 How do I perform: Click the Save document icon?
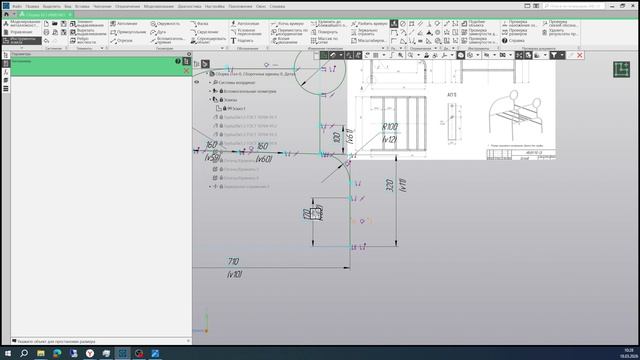(63, 24)
